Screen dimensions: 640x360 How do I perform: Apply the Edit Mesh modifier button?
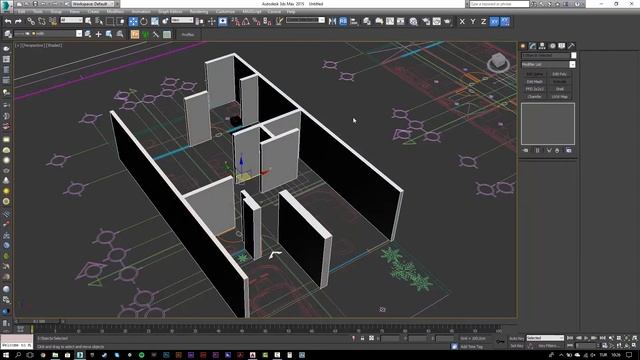(x=534, y=82)
